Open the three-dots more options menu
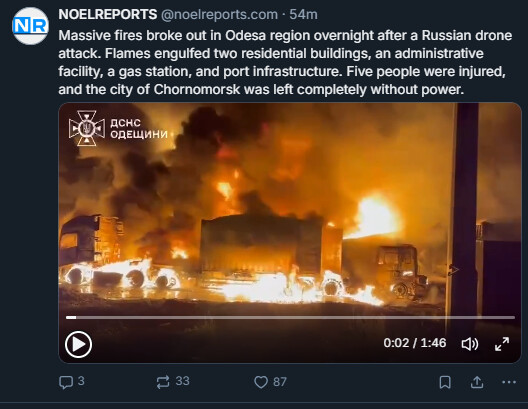 coord(509,382)
